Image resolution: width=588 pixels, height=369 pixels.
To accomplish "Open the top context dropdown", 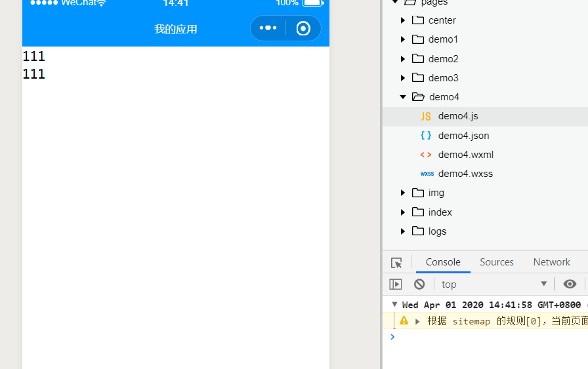I will 494,284.
